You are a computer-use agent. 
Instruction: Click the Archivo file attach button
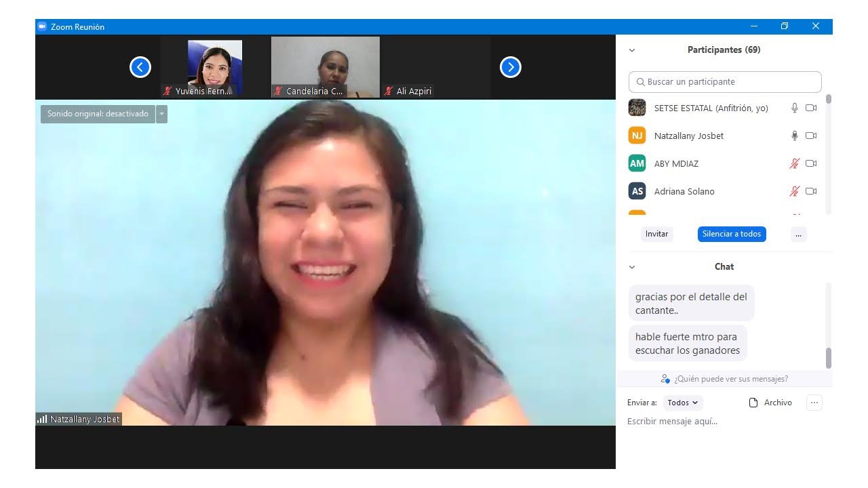pyautogui.click(x=770, y=403)
